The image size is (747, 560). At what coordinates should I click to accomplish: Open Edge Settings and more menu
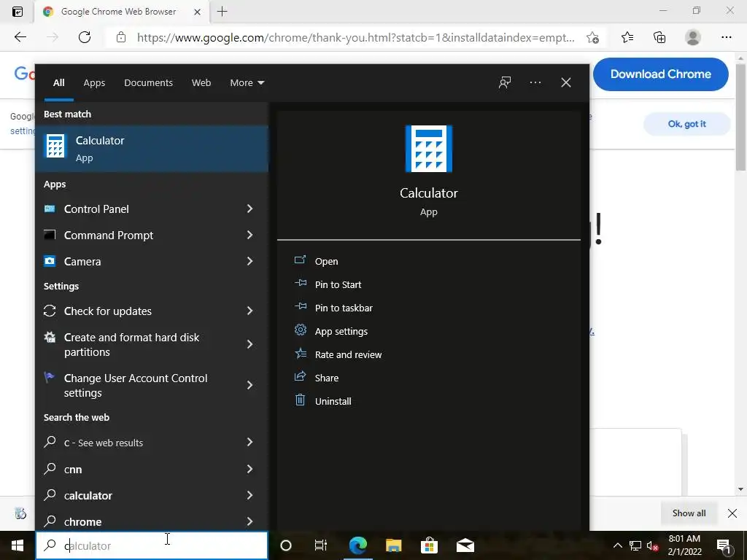tap(726, 37)
